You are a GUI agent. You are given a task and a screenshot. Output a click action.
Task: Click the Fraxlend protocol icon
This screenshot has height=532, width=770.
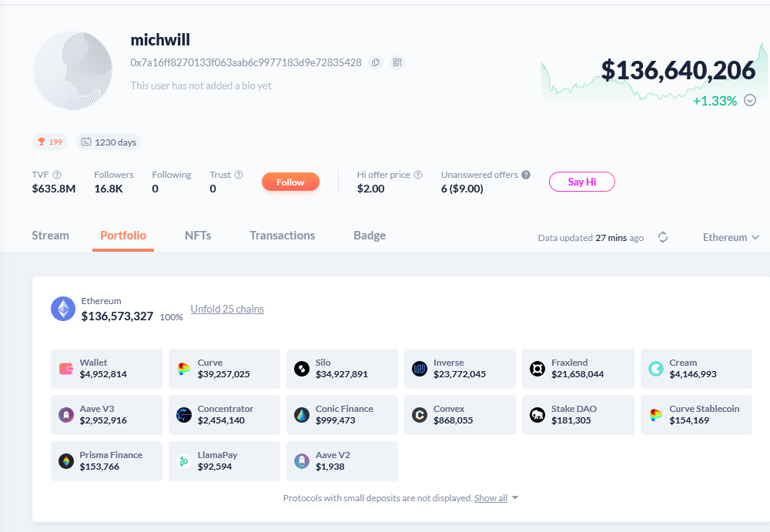point(537,369)
